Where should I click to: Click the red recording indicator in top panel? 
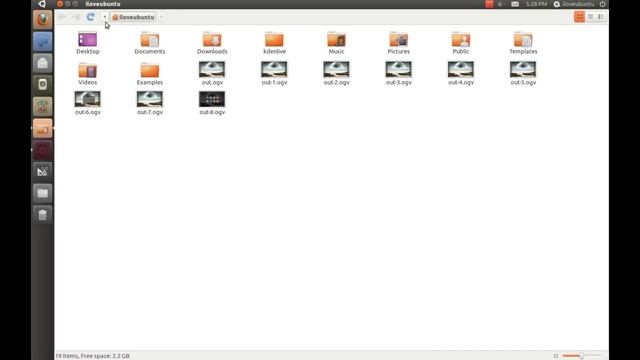point(489,4)
